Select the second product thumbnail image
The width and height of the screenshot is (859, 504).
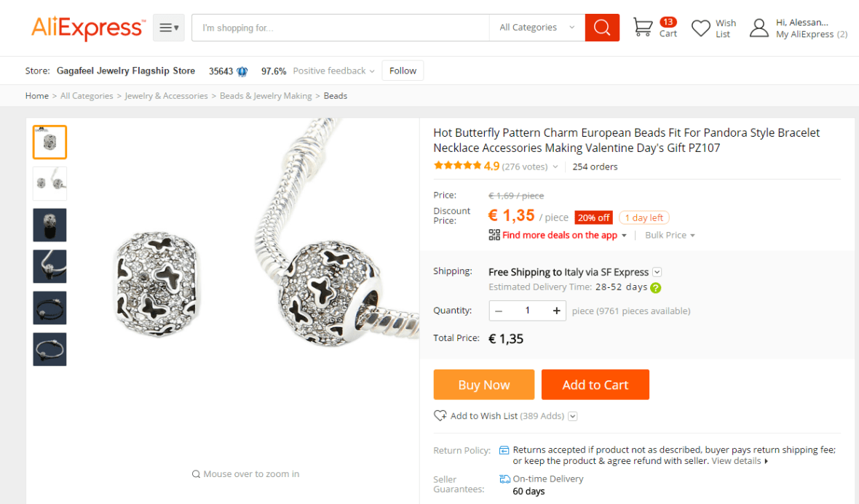tap(50, 183)
